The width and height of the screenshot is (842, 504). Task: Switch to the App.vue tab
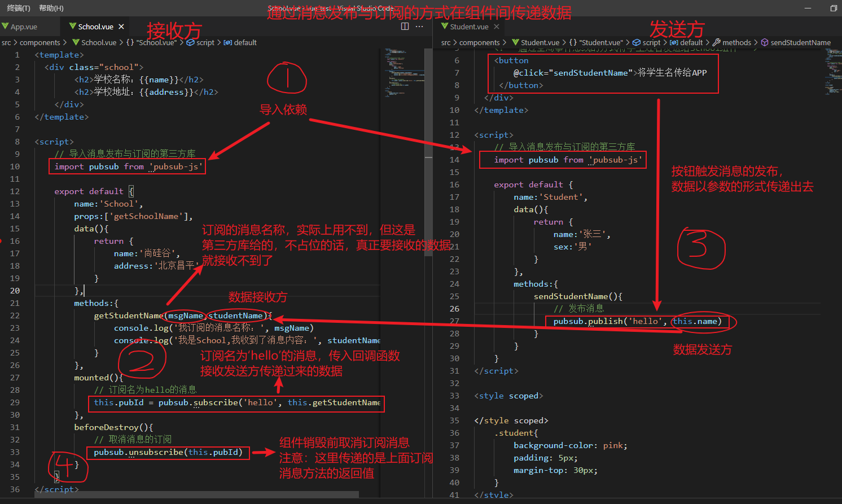(x=24, y=27)
